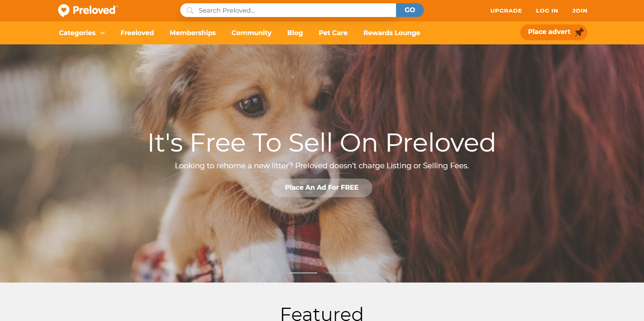Click the Place An Ad For FREE button
Viewport: 644px width, 321px height.
(322, 187)
